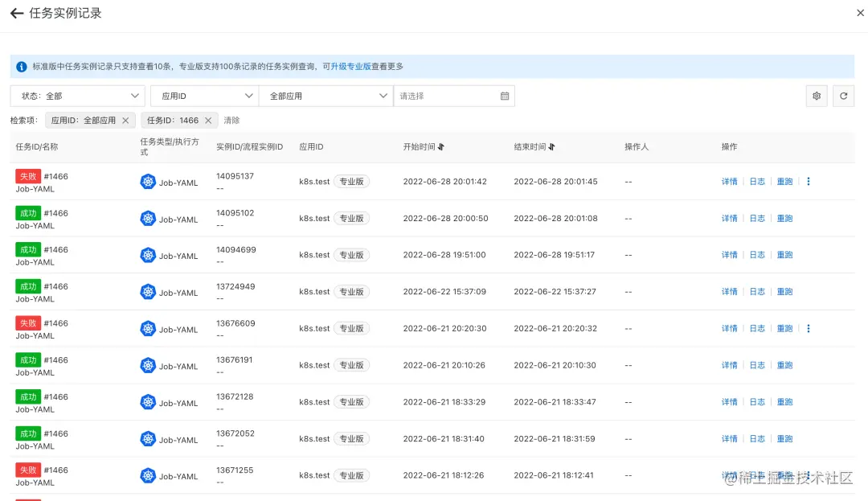Viewport: 868px width, 501px height.
Task: Open 日志 for instance 14095137
Action: click(757, 182)
